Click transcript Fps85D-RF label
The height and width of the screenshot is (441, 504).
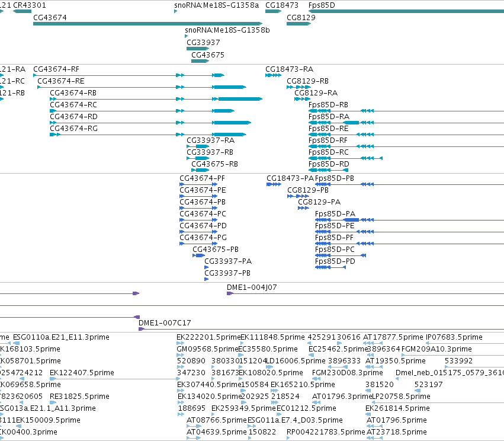[328, 140]
